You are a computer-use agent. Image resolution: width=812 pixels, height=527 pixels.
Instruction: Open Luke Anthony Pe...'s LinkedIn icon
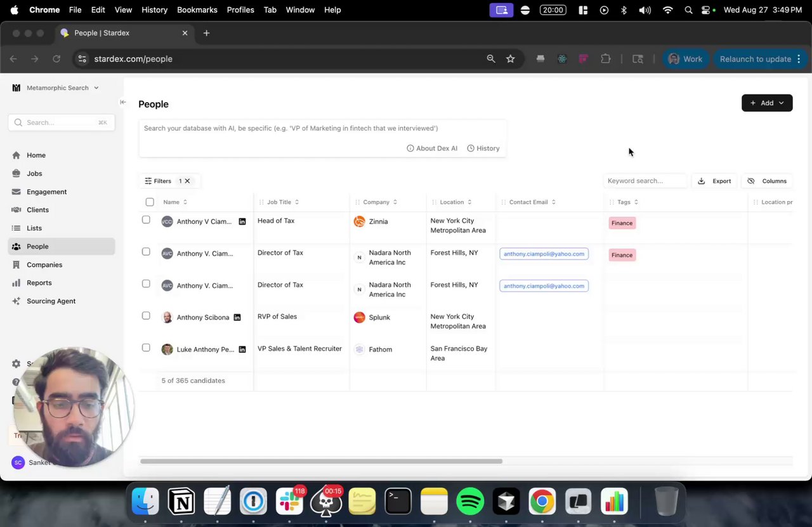tap(242, 349)
